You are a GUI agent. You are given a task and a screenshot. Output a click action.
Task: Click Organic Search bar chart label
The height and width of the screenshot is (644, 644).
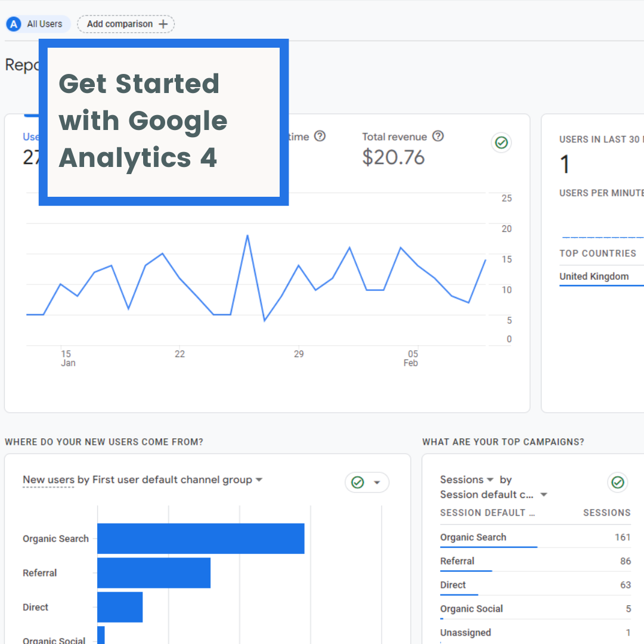tap(55, 538)
